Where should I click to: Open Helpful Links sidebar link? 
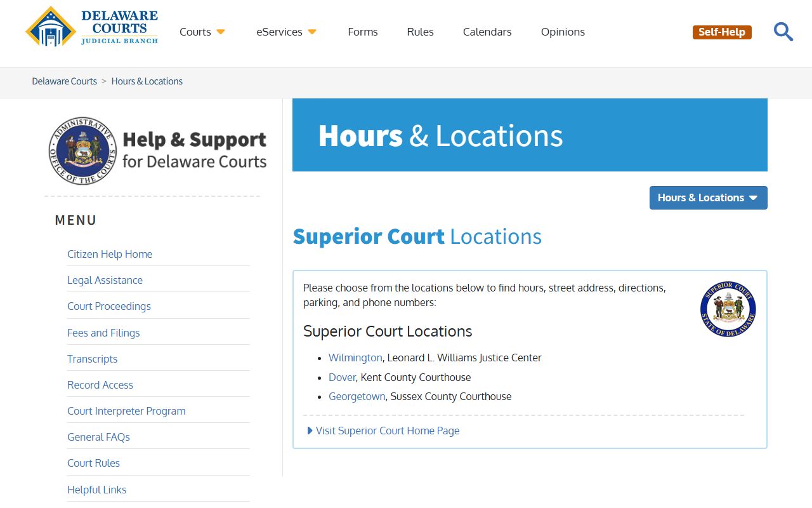[x=96, y=490]
